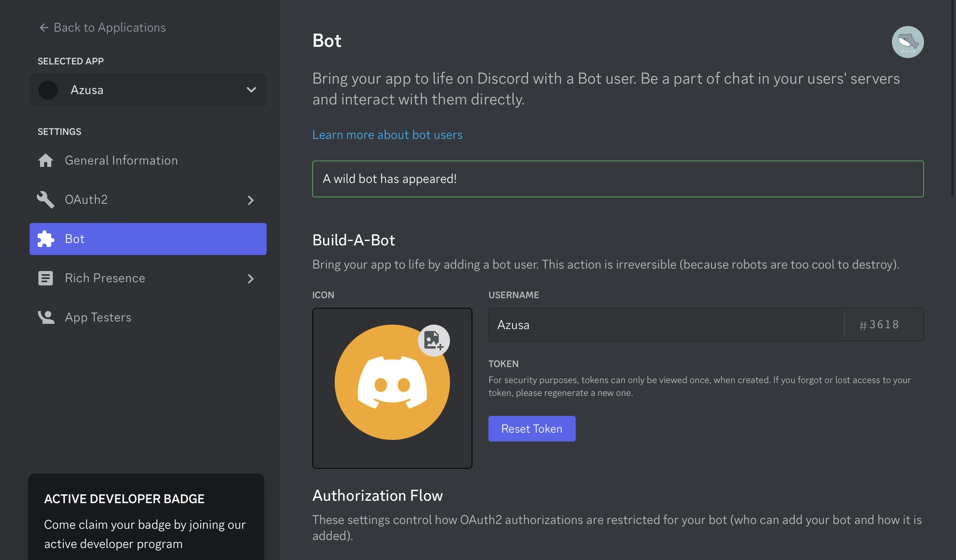Expand the OAuth2 submenu chevron
The image size is (956, 560).
(251, 200)
